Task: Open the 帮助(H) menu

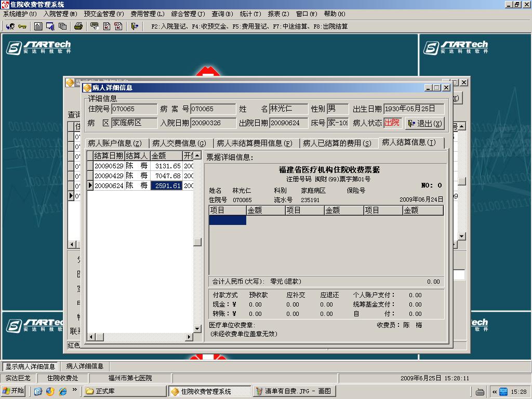Action: tap(335, 14)
